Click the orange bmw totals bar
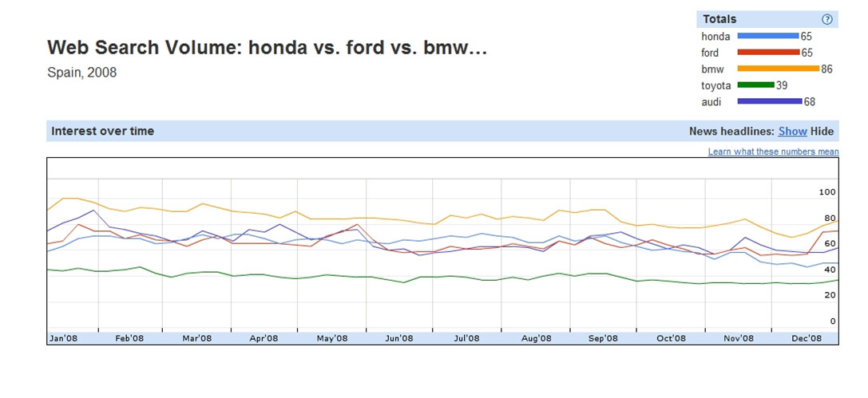Viewport: 868px width, 398px height. click(779, 69)
